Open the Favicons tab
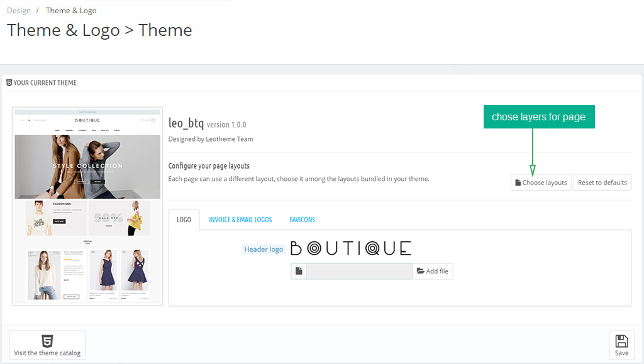644x364 pixels. click(x=302, y=220)
